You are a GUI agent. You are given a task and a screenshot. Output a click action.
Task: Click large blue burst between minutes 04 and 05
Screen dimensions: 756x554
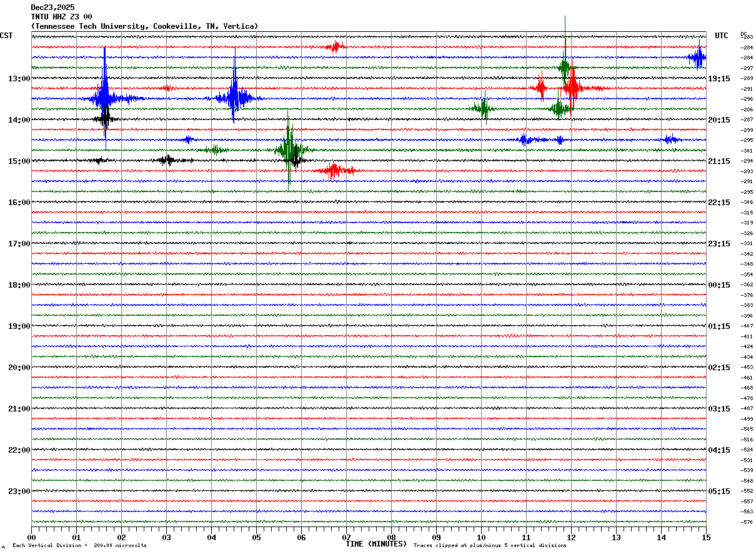pos(234,98)
